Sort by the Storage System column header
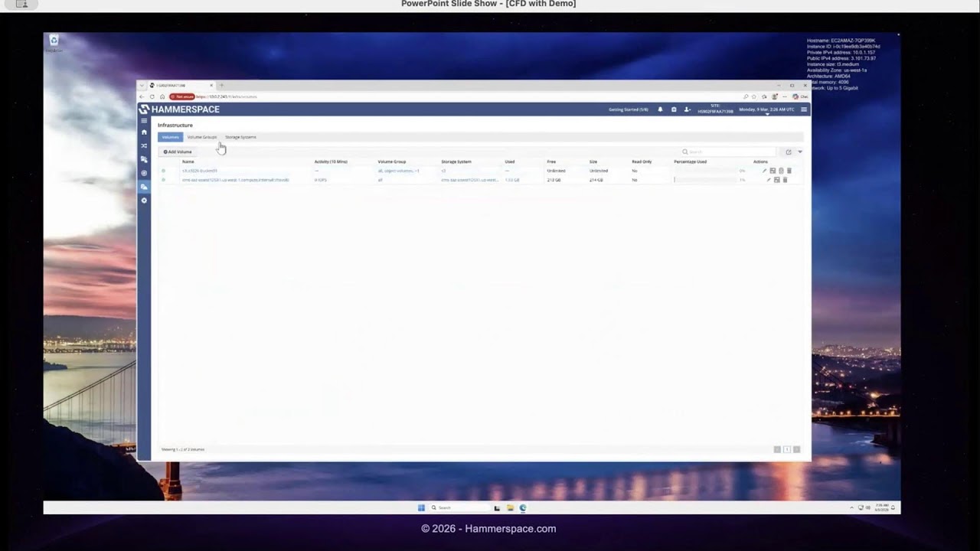 pos(456,161)
